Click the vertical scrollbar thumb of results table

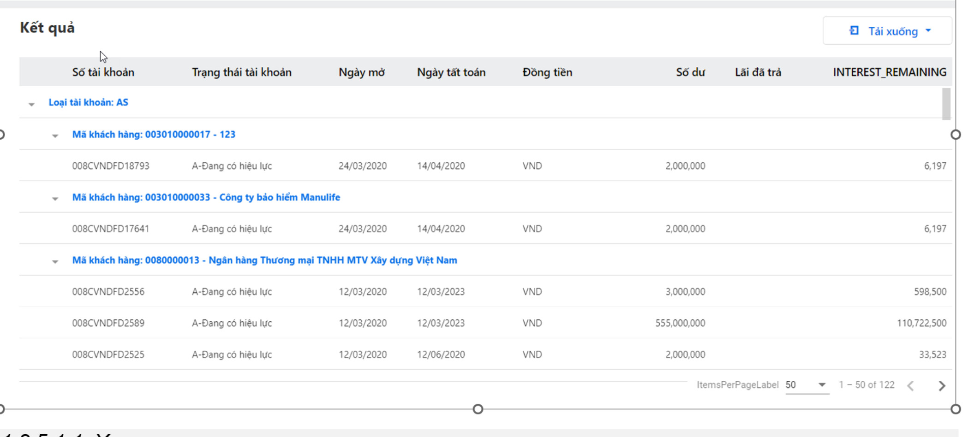point(946,104)
